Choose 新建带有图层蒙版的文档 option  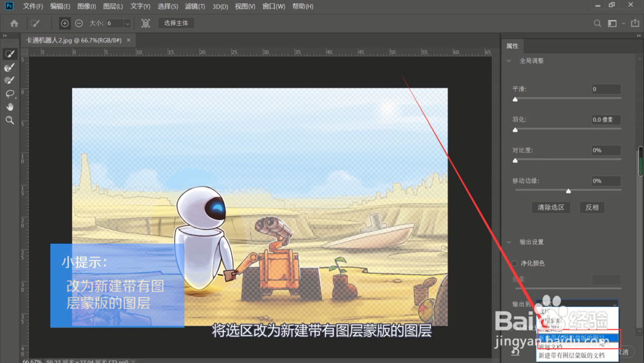pyautogui.click(x=578, y=355)
